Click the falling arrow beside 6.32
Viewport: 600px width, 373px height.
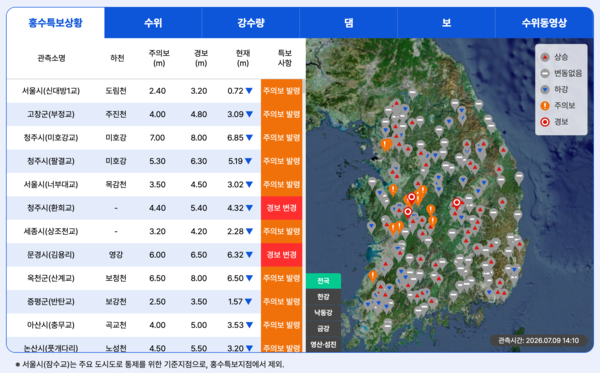click(x=249, y=255)
